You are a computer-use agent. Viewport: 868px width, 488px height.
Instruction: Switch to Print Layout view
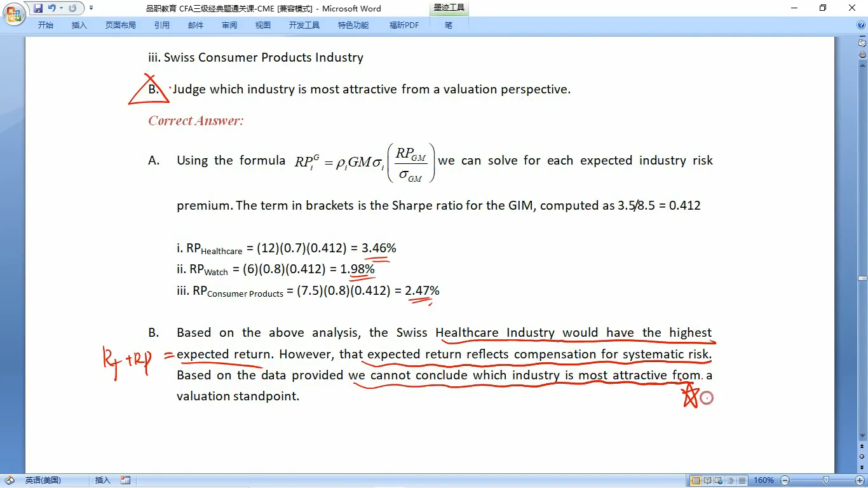coord(696,480)
